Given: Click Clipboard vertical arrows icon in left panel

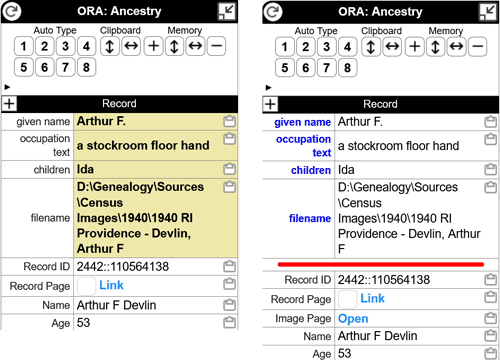Looking at the screenshot, I should click(x=110, y=46).
